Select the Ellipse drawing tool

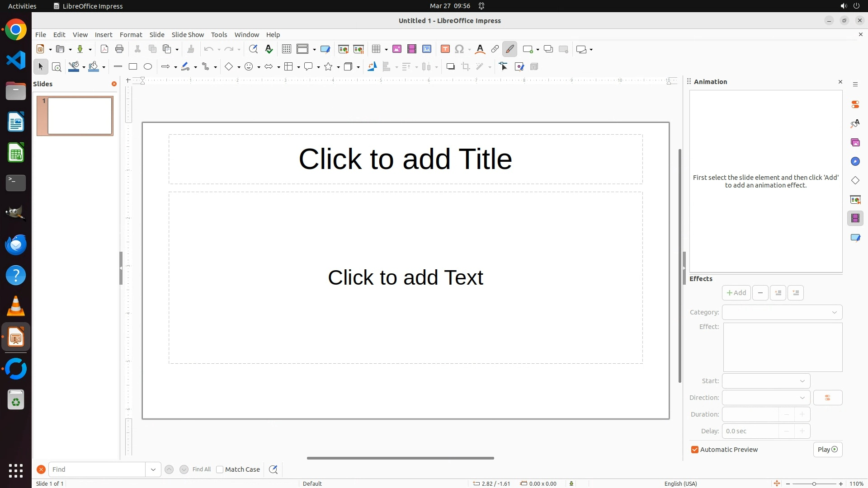coord(148,67)
